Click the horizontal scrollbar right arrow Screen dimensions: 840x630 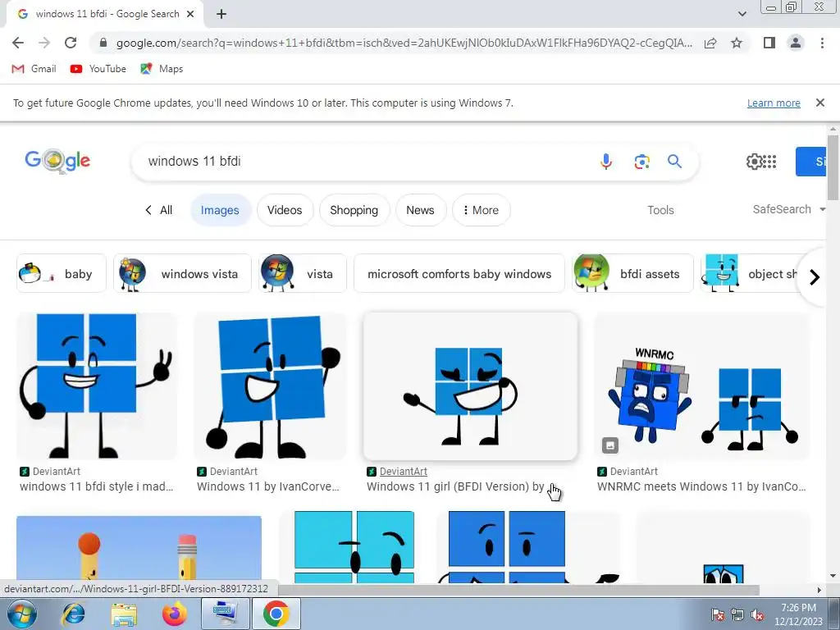click(x=819, y=590)
